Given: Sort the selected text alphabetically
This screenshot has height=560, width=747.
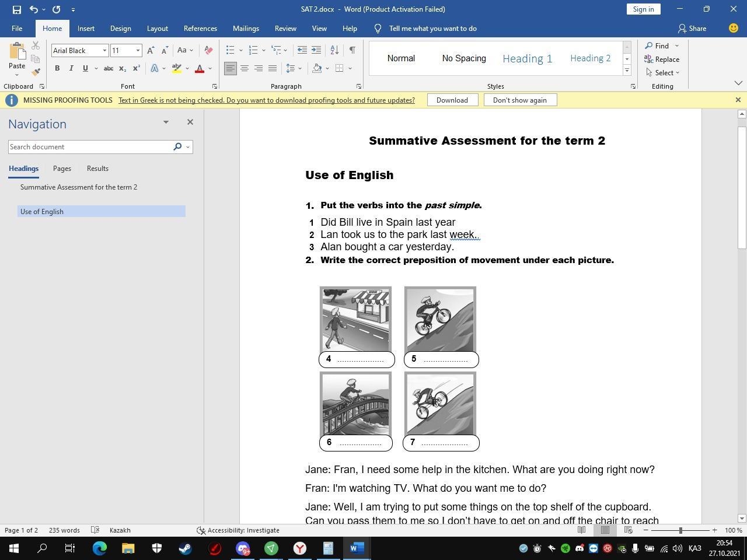Looking at the screenshot, I should [x=334, y=50].
